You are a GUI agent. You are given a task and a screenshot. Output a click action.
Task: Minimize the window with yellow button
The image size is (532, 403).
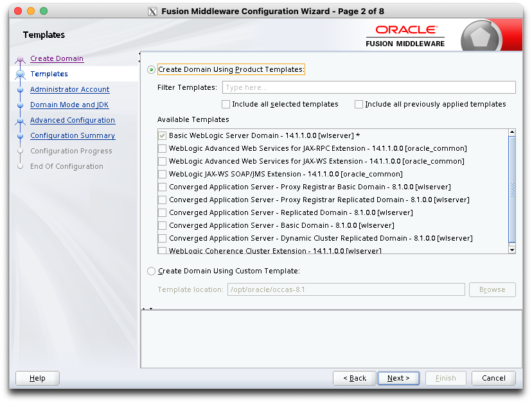(31, 11)
